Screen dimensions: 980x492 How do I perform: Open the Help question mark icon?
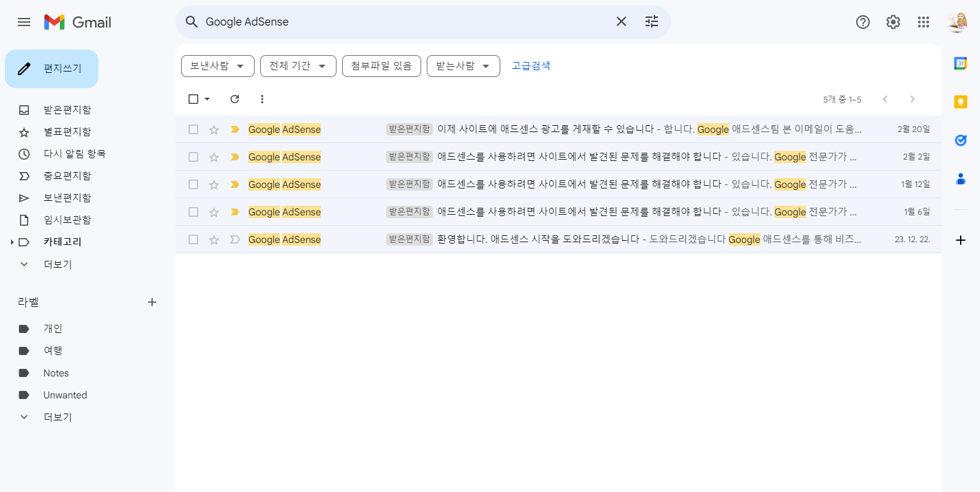pyautogui.click(x=863, y=22)
